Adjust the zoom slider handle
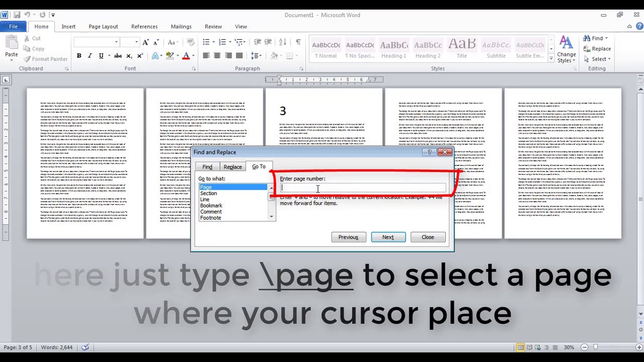 [x=596, y=347]
